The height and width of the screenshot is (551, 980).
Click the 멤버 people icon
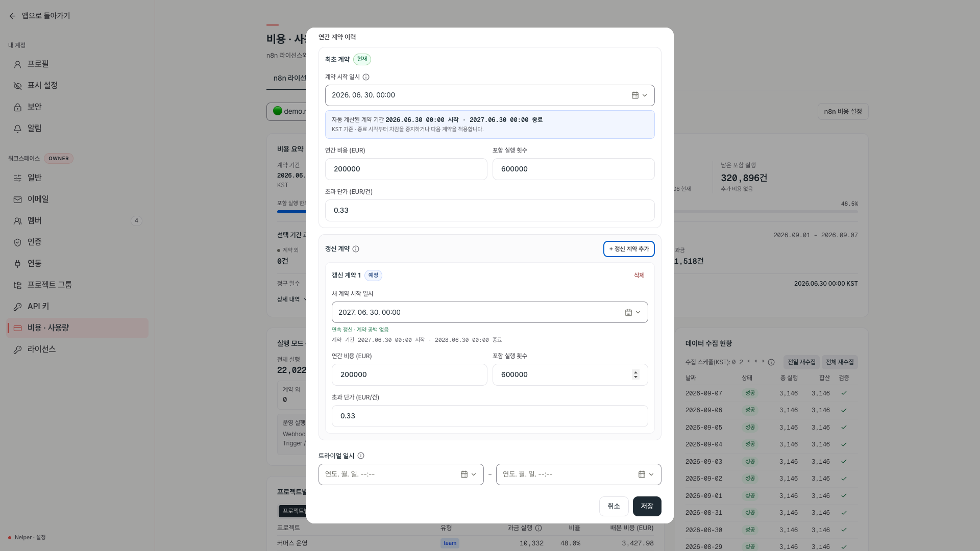coord(17,221)
